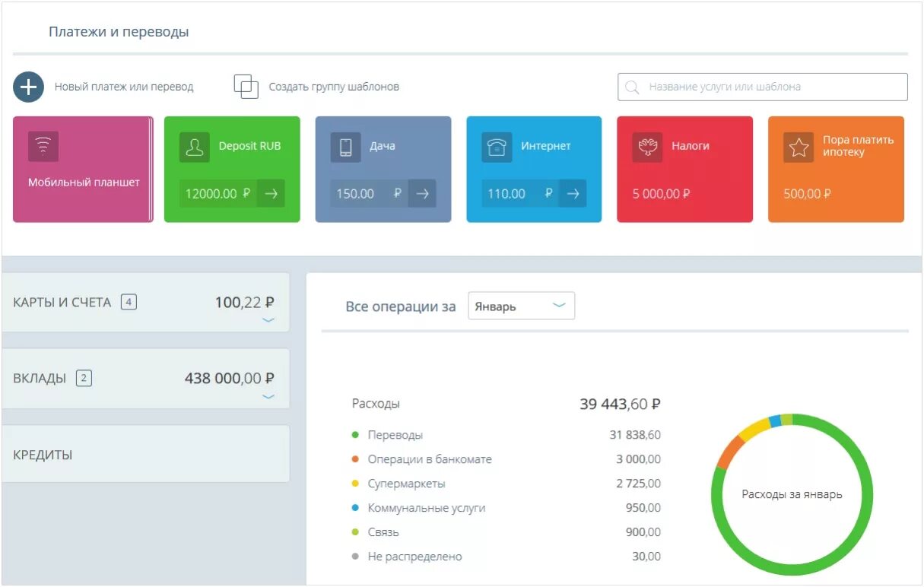Image resolution: width=924 pixels, height=587 pixels.
Task: Click the Расходы за январь donut chart center
Action: [x=792, y=494]
